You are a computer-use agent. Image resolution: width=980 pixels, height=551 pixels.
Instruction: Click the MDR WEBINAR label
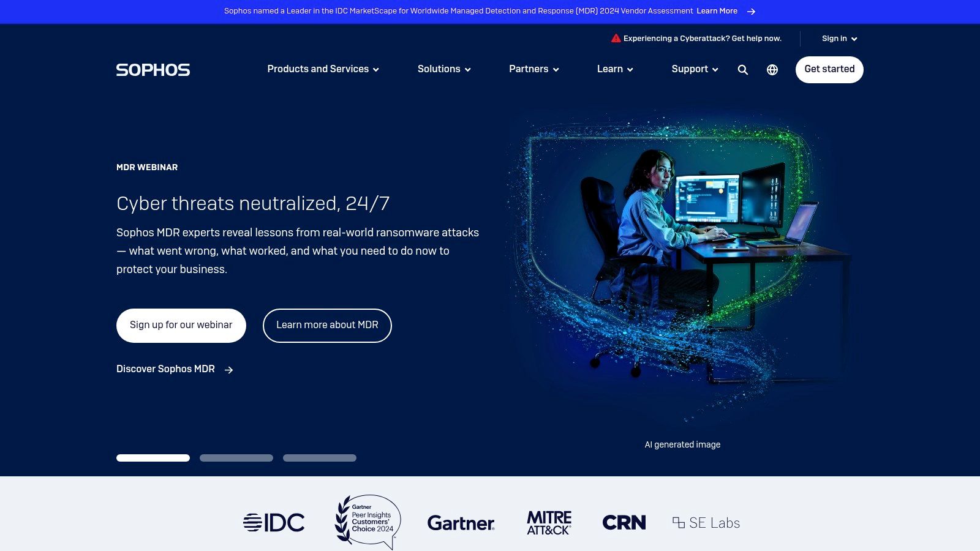147,167
